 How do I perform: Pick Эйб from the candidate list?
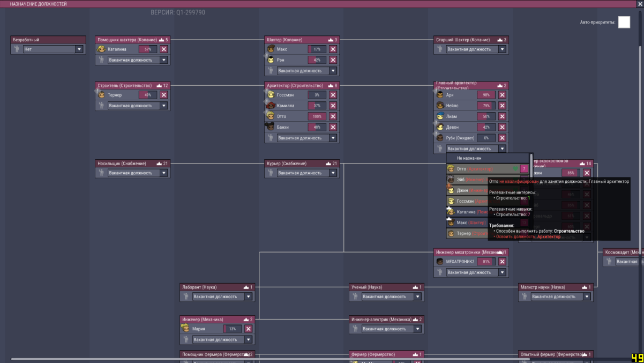[x=467, y=180]
